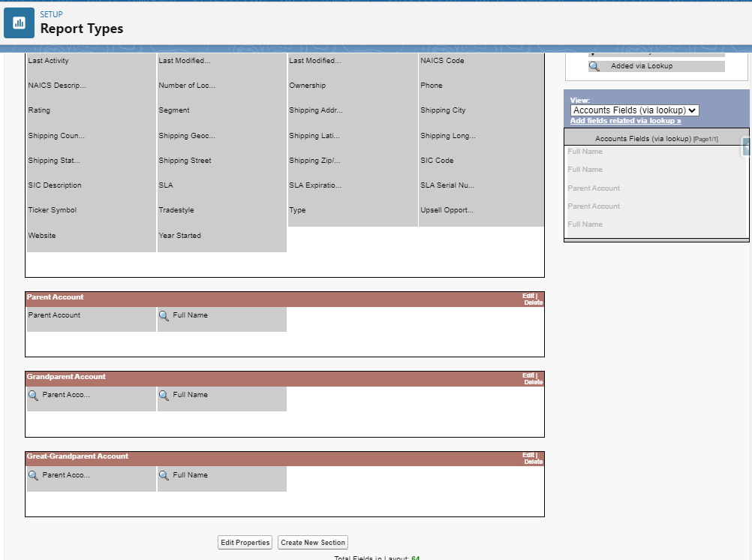Screen dimensions: 752x560
Task: Click the Grandparent Account section header
Action: tap(67, 377)
